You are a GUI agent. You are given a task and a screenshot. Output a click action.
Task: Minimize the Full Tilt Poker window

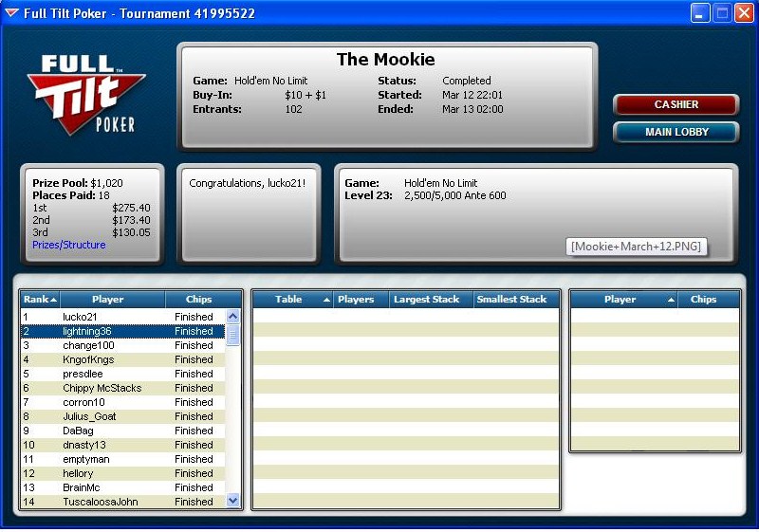click(x=699, y=13)
